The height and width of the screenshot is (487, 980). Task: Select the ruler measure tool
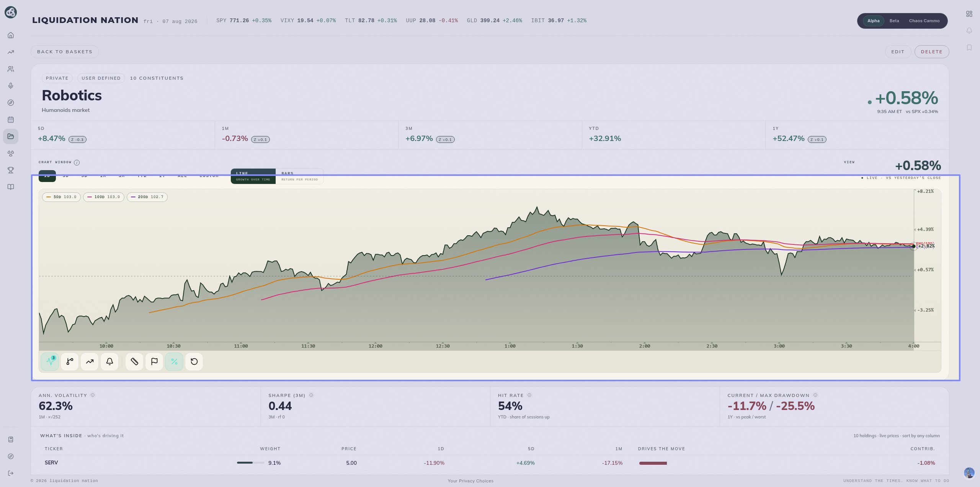click(134, 361)
